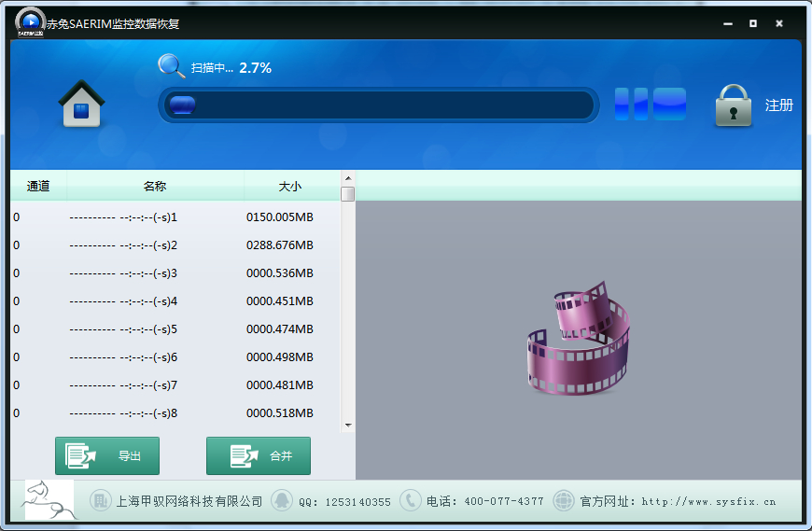
Task: Click the 注册 register label
Action: tap(778, 105)
